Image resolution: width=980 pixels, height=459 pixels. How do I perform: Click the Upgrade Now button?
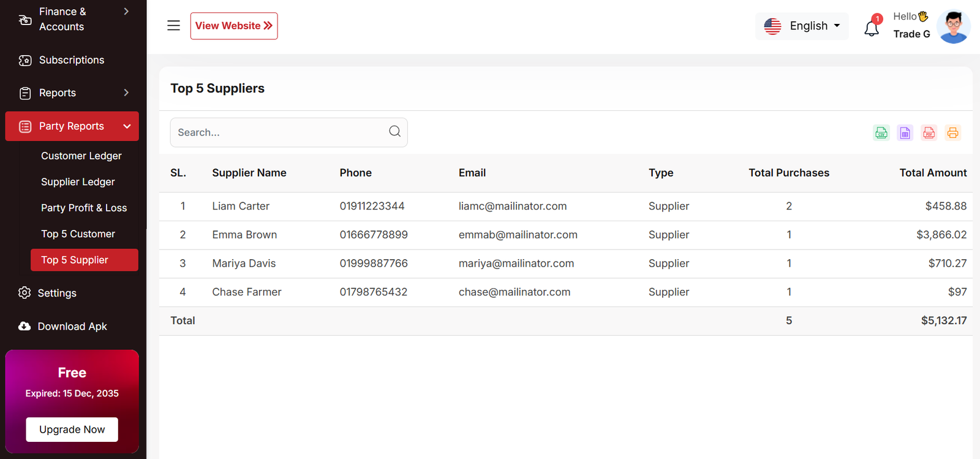[72, 430]
